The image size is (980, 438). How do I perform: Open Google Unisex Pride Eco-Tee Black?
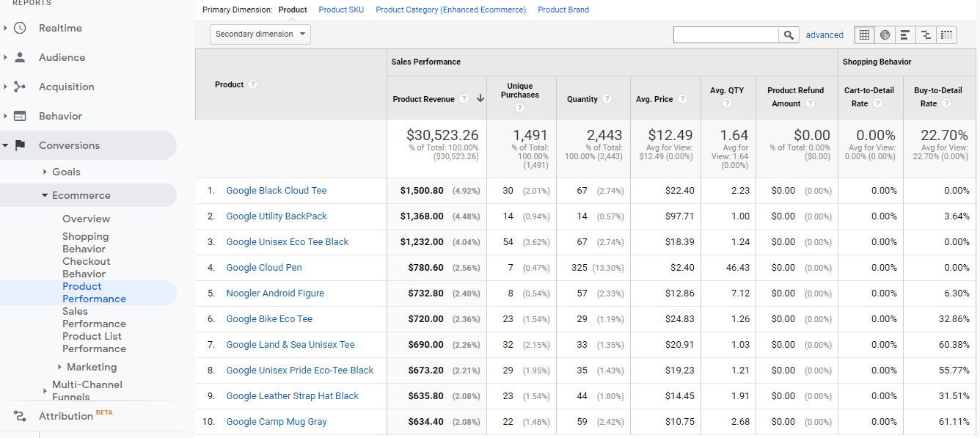(x=300, y=371)
